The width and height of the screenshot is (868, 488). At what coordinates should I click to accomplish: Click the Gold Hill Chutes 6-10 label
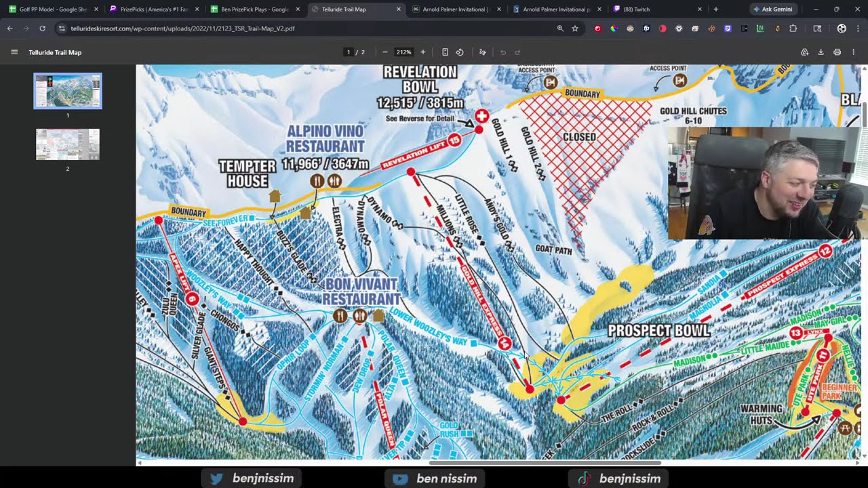pos(693,115)
